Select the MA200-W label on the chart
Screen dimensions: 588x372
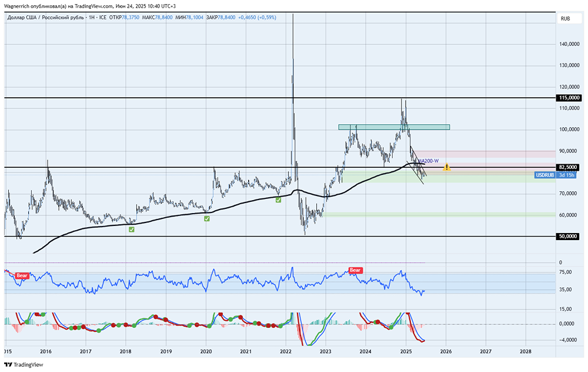[x=428, y=161]
